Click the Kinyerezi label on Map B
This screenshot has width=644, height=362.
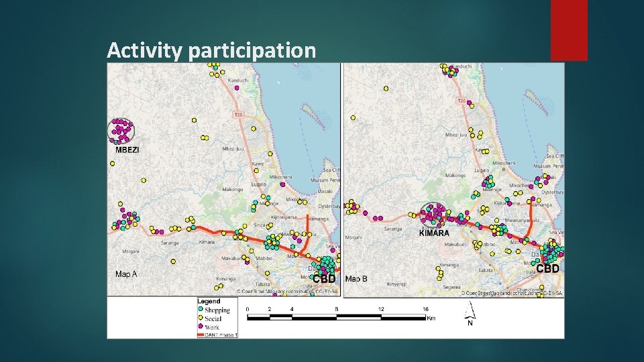396,284
